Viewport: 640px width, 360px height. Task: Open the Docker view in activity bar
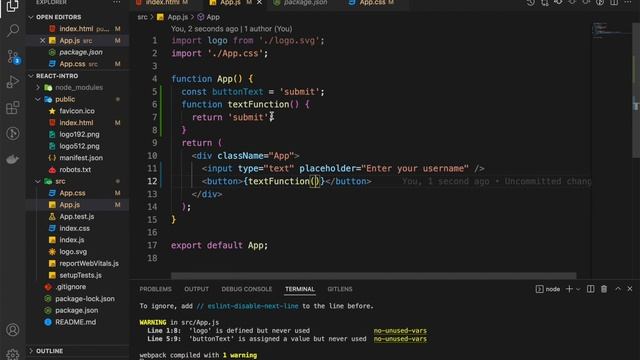pos(13,159)
